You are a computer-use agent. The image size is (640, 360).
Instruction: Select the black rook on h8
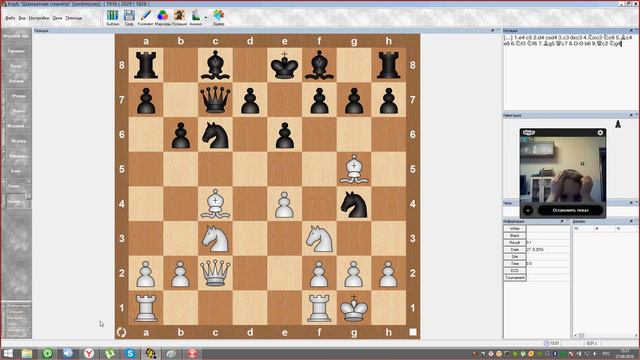point(389,65)
